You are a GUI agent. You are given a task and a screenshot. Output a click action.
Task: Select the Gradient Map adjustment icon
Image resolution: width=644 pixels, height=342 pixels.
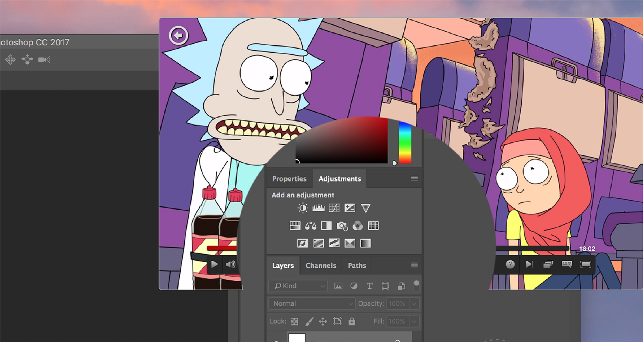pyautogui.click(x=365, y=244)
